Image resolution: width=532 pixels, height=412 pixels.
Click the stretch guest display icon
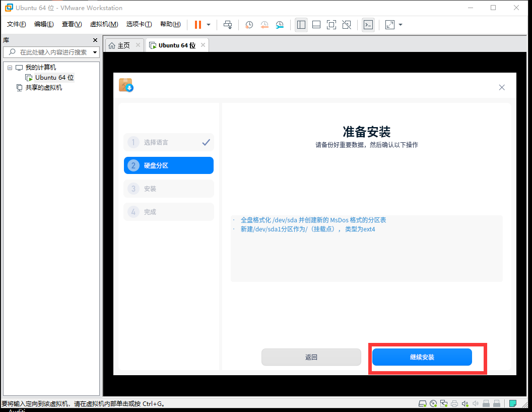tap(390, 24)
